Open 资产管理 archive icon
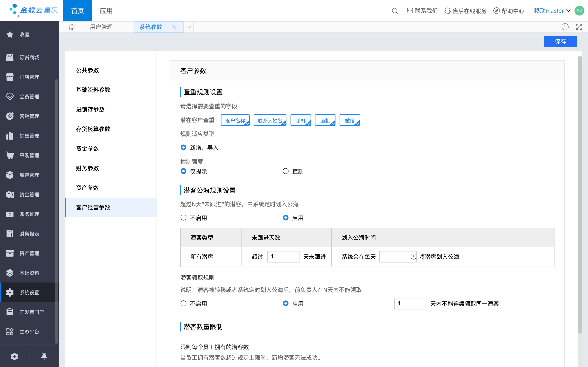The image size is (588, 367). pyautogui.click(x=10, y=253)
